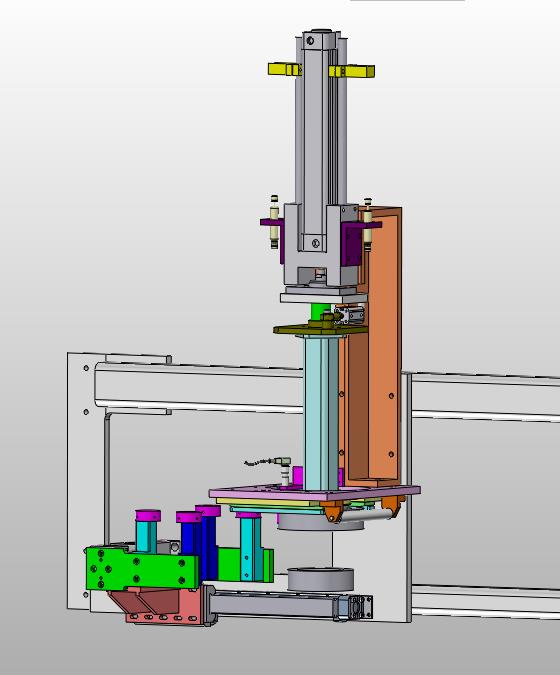560x675 pixels.
Task: Pick the left white shock absorber
Action: (x=274, y=222)
